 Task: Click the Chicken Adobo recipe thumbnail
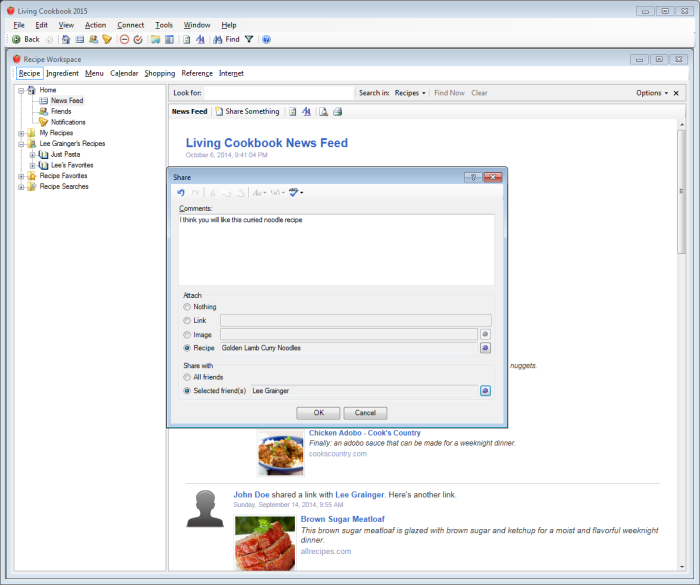(281, 453)
